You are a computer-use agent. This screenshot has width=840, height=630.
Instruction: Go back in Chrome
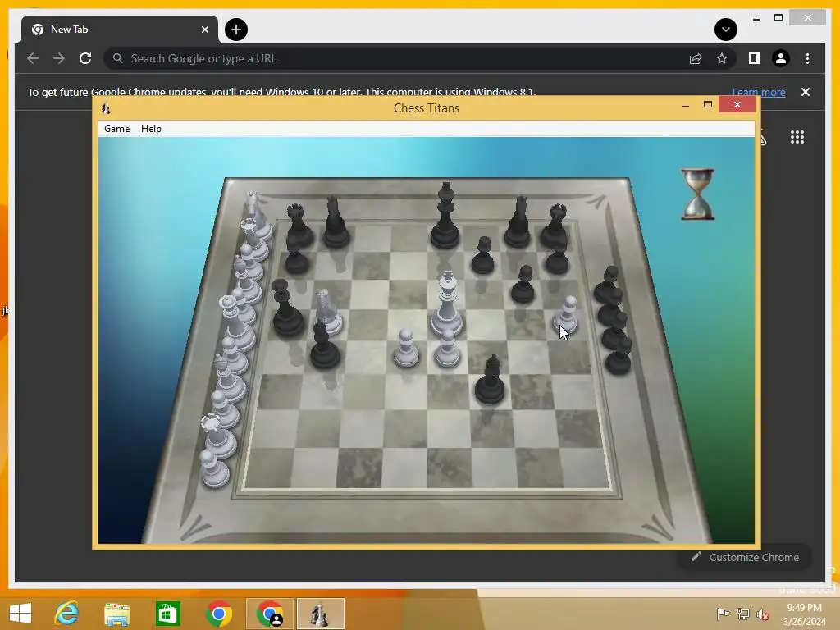(33, 58)
